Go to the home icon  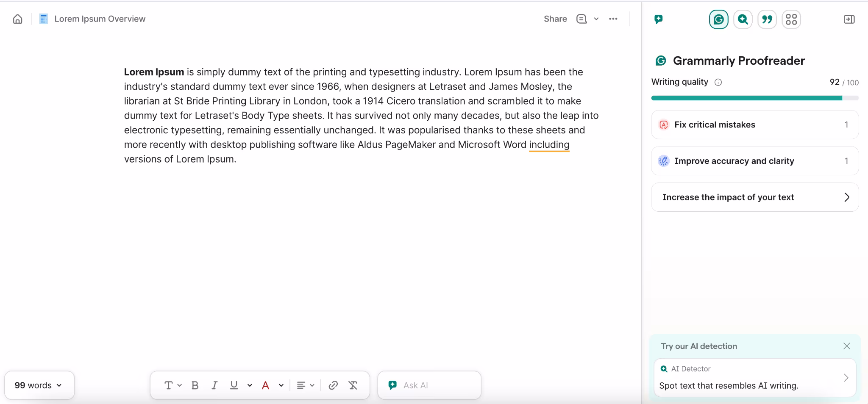click(x=17, y=19)
